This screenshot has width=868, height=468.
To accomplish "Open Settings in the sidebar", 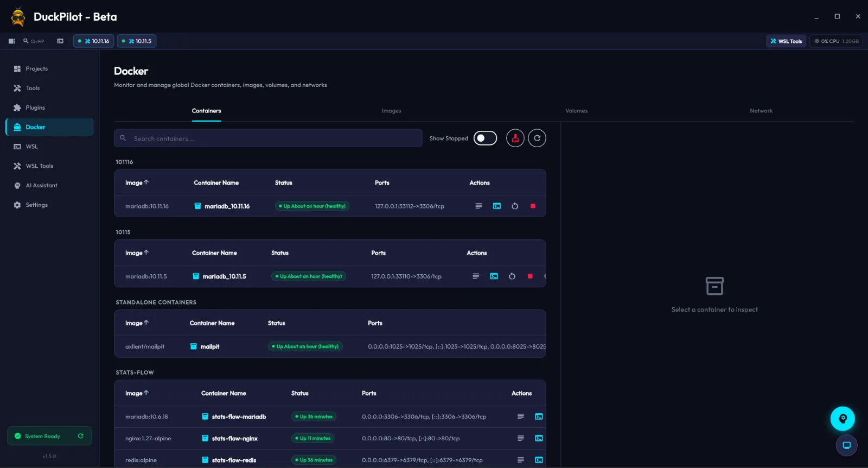I will [50, 205].
